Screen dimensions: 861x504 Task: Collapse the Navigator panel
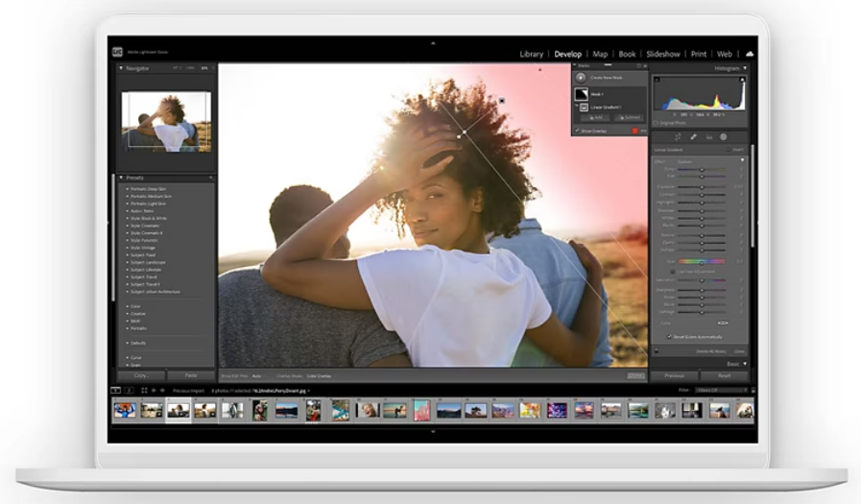(122, 68)
